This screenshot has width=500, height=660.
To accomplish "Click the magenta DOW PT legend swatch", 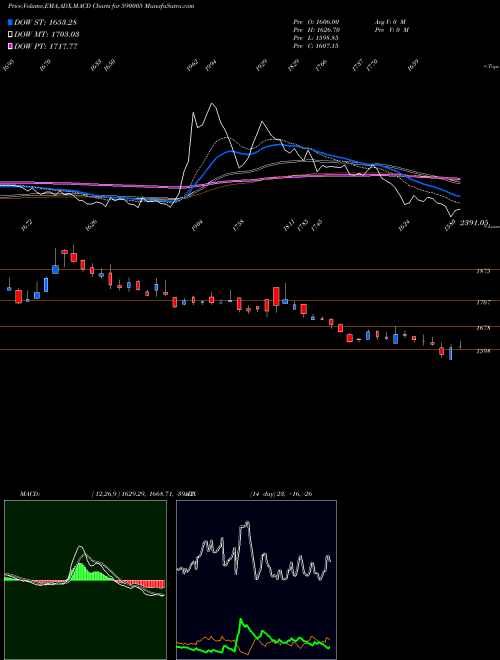I will tap(10, 46).
